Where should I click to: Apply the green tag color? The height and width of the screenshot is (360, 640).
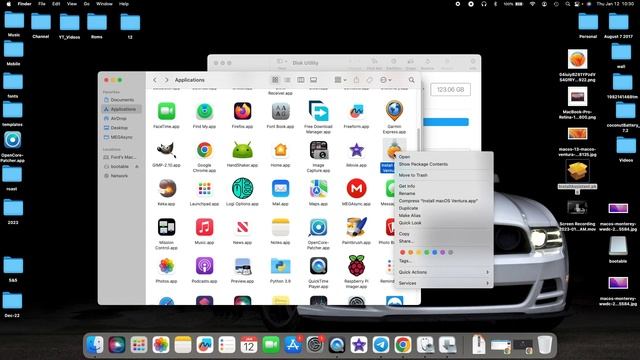(x=427, y=252)
